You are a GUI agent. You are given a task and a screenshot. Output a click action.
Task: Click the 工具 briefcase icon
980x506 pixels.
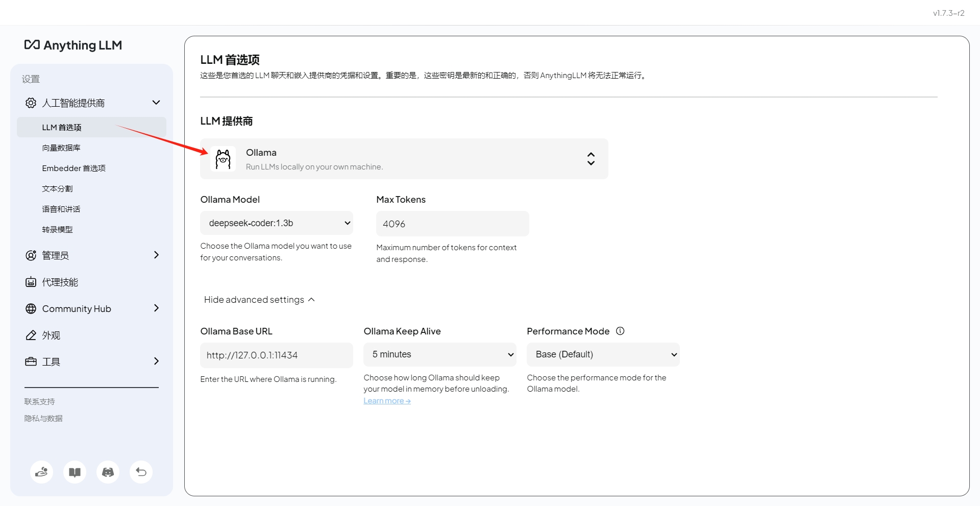(x=31, y=362)
